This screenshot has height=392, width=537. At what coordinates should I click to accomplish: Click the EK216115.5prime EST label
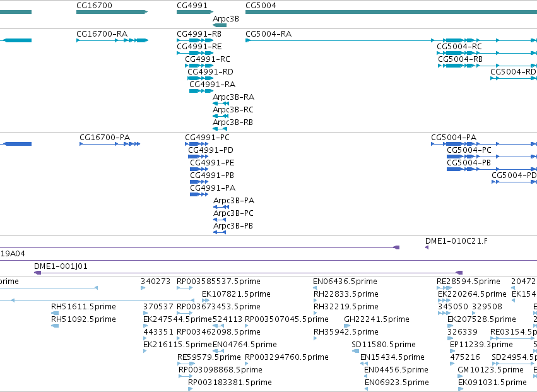click(x=178, y=345)
